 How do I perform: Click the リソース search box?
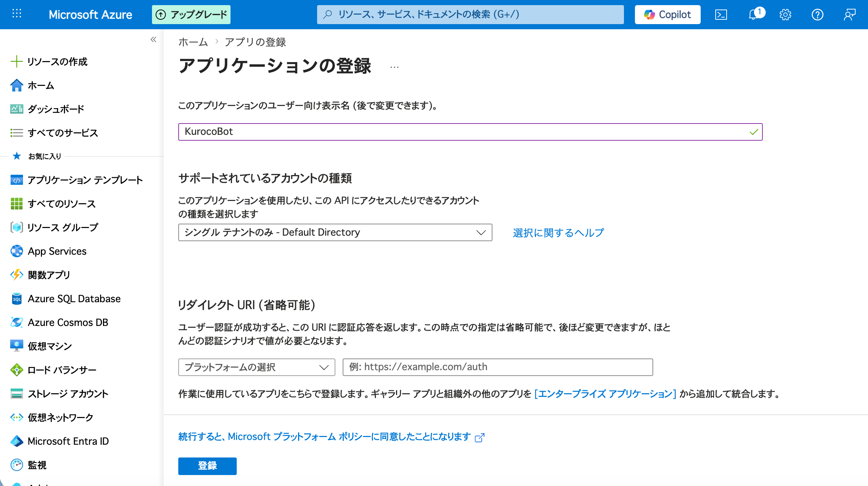coord(470,15)
